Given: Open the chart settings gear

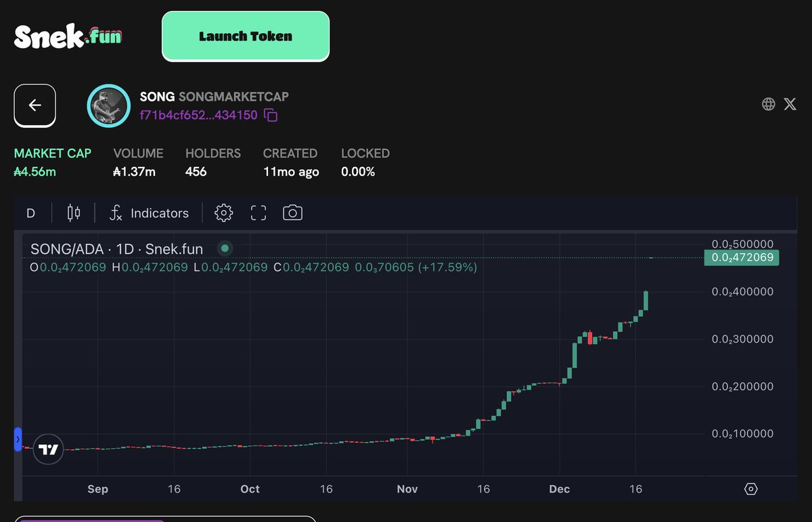Looking at the screenshot, I should (x=223, y=213).
